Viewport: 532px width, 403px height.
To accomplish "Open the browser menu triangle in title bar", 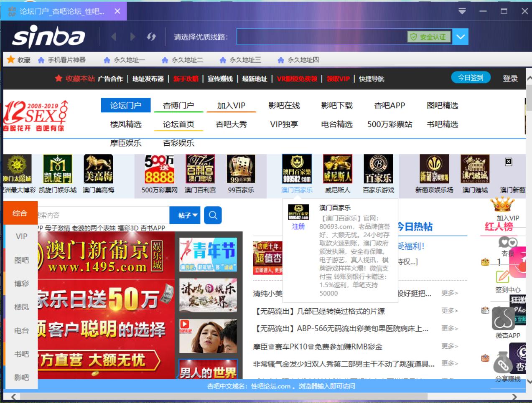I will coord(462,11).
